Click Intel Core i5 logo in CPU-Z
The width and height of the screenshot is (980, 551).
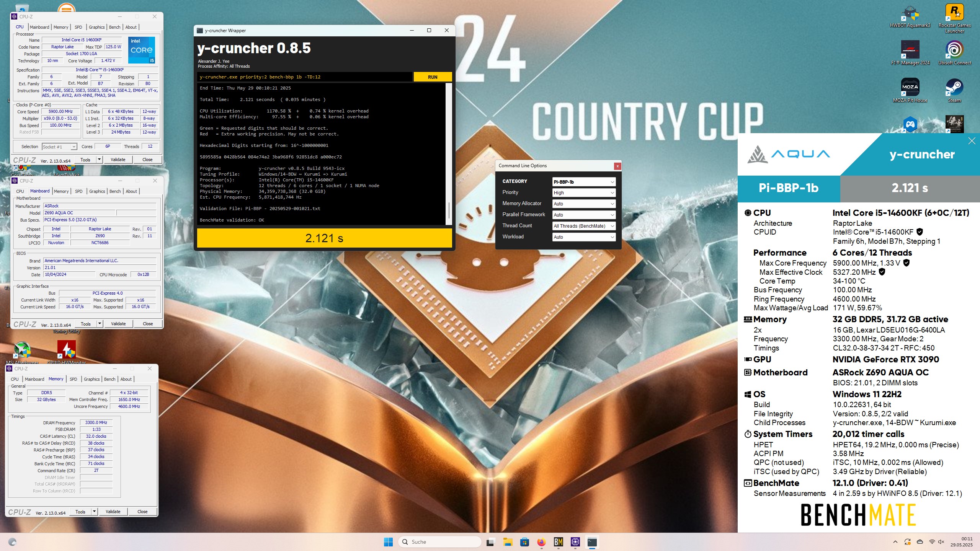coord(141,50)
